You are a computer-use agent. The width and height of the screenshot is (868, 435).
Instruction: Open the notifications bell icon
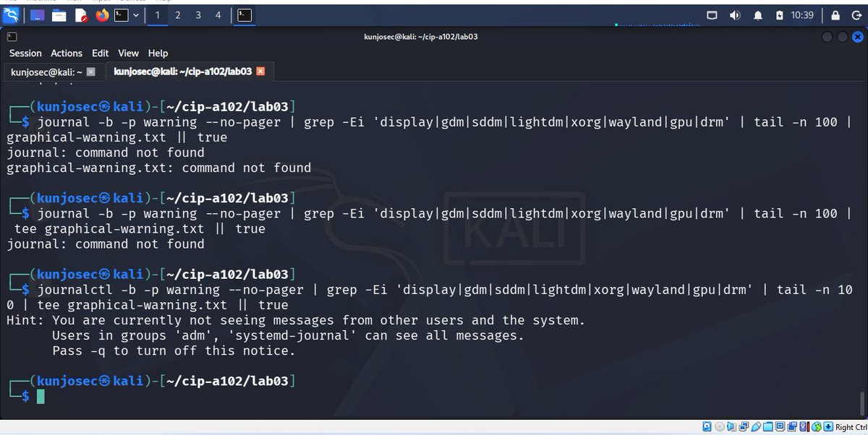coord(758,15)
